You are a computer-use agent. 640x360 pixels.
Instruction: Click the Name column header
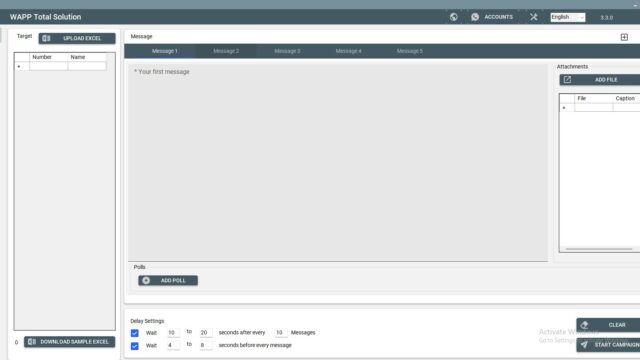(x=87, y=57)
